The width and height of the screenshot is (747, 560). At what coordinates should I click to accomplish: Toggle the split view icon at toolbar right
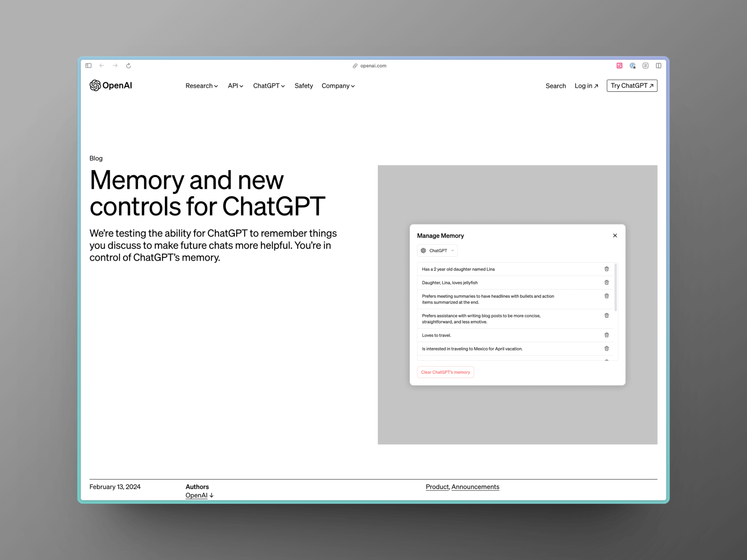tap(658, 66)
